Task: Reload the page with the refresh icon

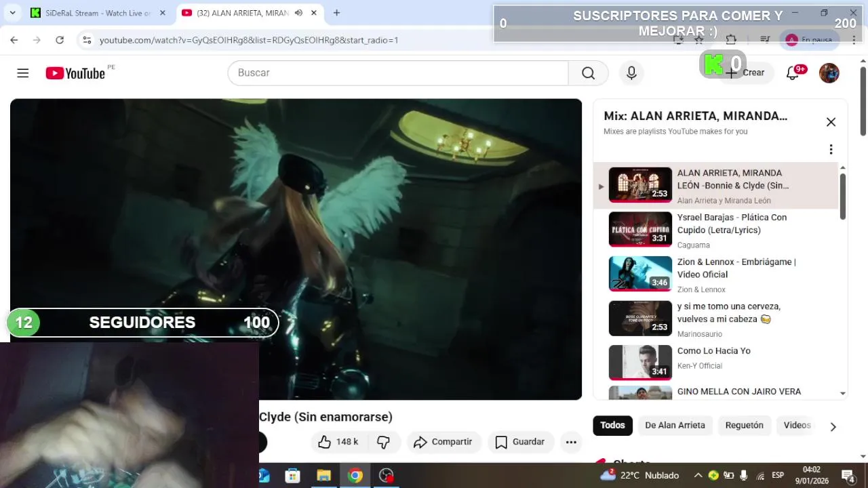Action: [60, 40]
